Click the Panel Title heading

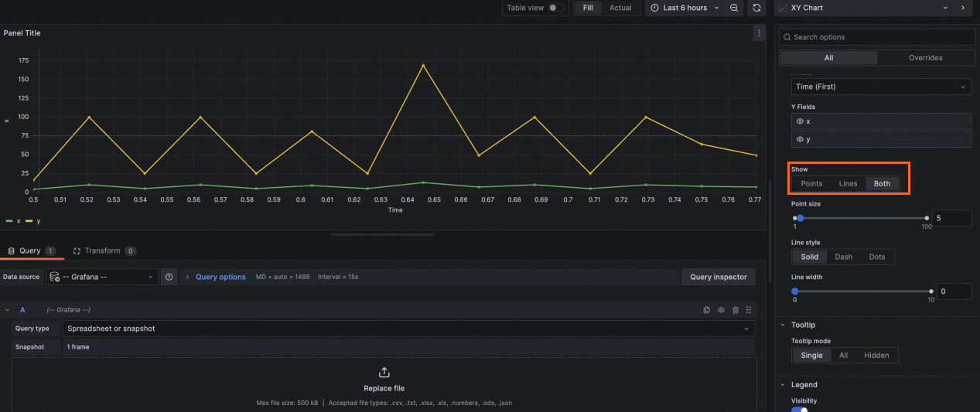click(x=22, y=33)
